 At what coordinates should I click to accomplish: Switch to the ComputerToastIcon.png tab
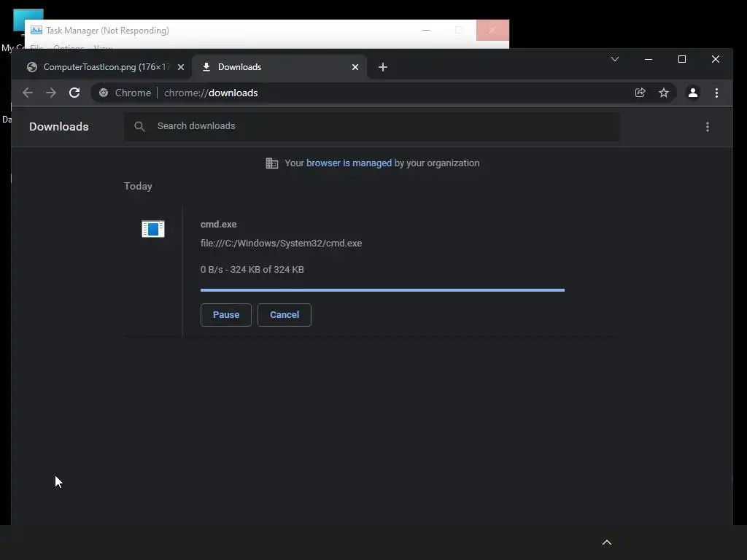click(x=104, y=67)
